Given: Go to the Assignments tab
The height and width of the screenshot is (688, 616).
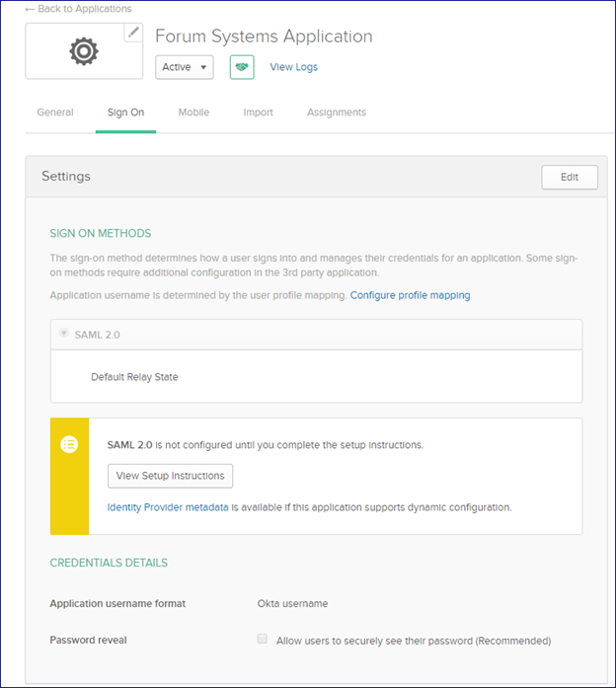Looking at the screenshot, I should click(x=337, y=113).
